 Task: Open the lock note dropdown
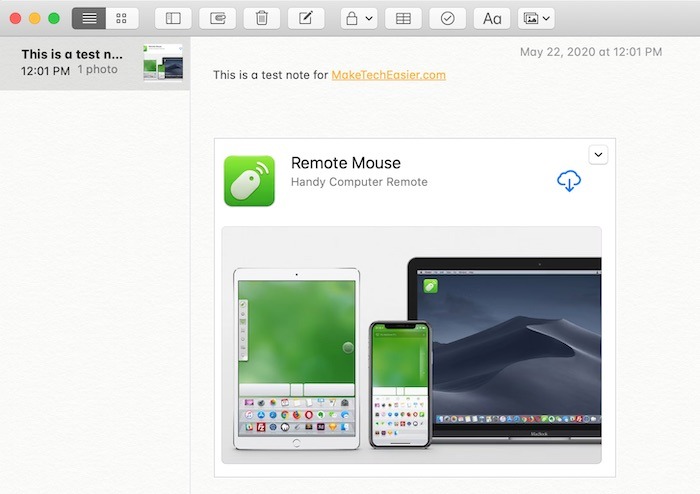tap(359, 18)
